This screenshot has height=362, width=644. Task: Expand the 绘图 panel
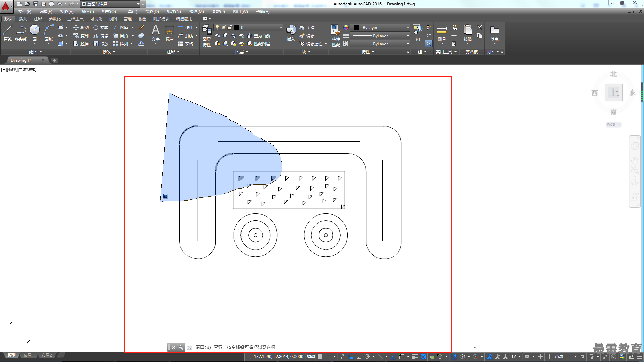click(x=35, y=52)
